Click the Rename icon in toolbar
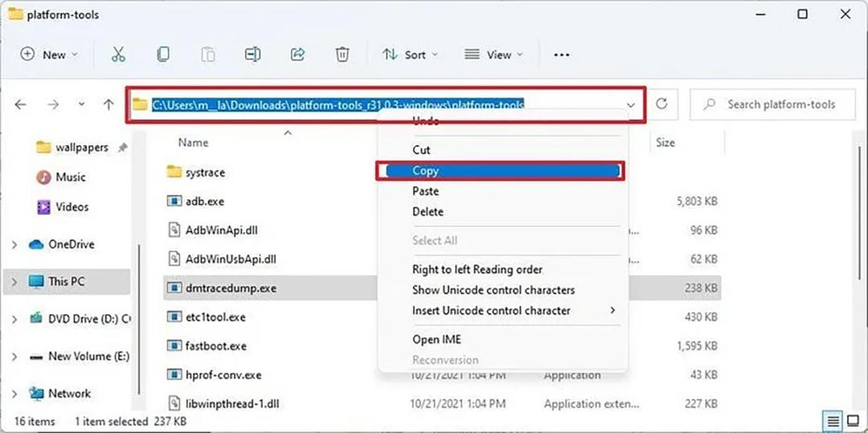This screenshot has width=868, height=433. (252, 54)
